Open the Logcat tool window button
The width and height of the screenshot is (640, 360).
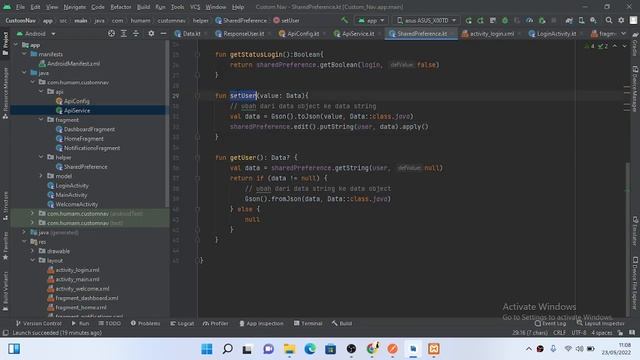click(182, 323)
